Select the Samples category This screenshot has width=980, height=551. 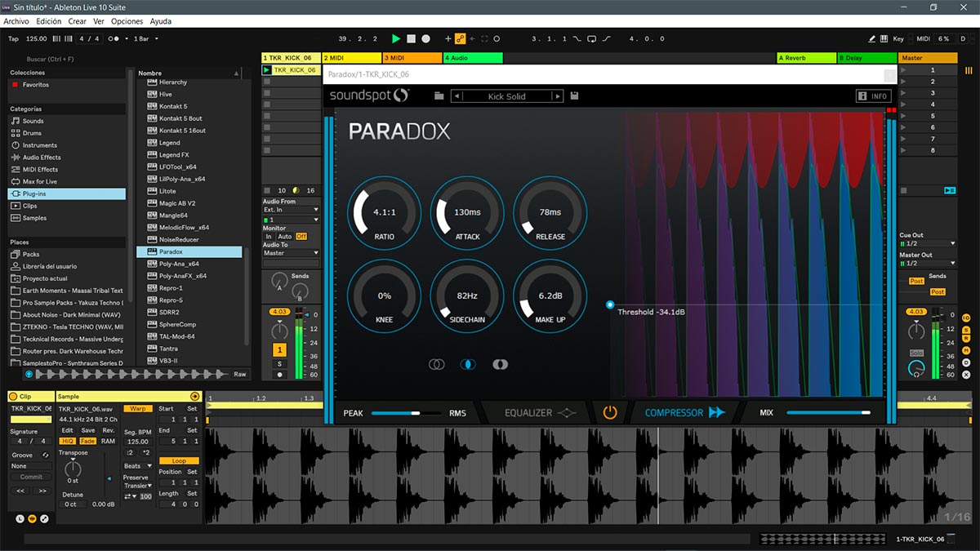[35, 218]
